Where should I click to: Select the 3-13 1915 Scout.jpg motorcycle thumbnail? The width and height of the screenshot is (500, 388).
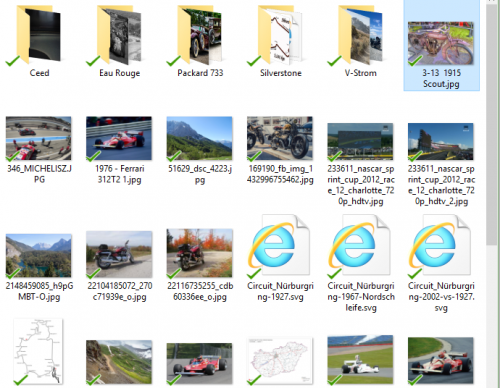[x=441, y=43]
